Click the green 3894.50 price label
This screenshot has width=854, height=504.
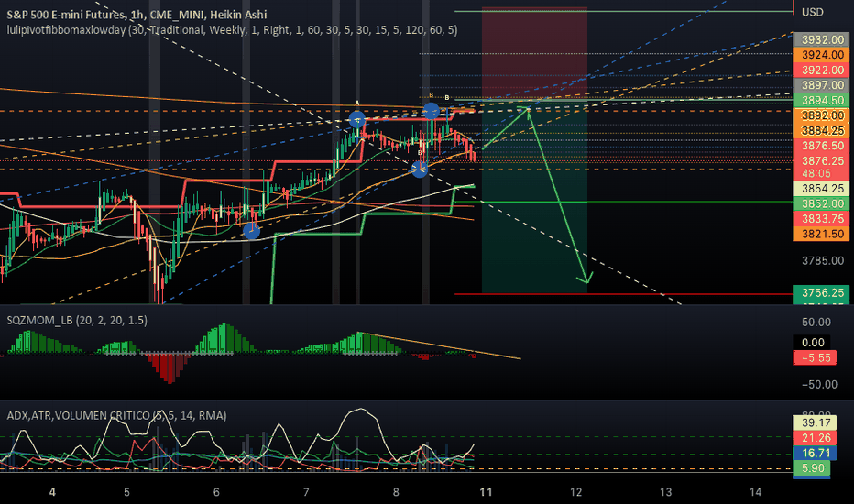(821, 100)
